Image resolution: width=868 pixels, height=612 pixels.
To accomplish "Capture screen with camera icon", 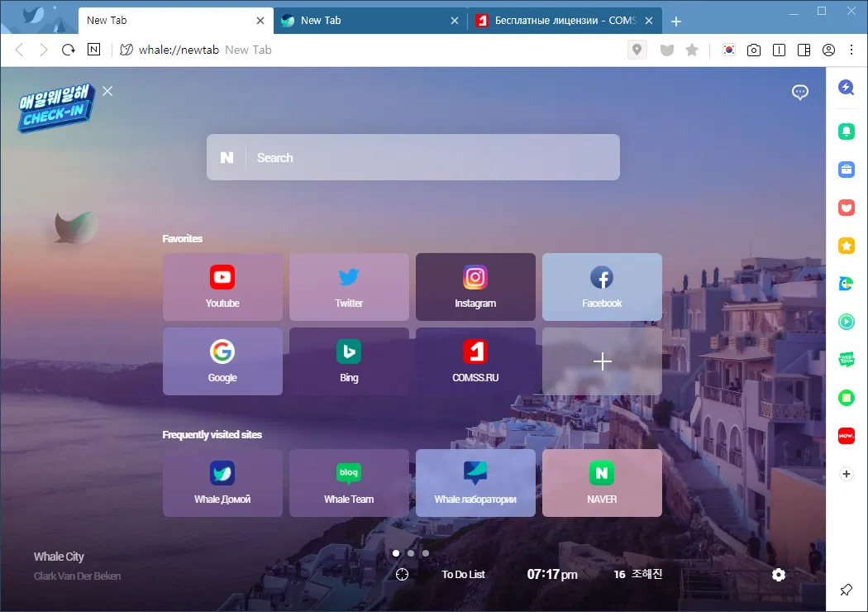I will click(753, 50).
